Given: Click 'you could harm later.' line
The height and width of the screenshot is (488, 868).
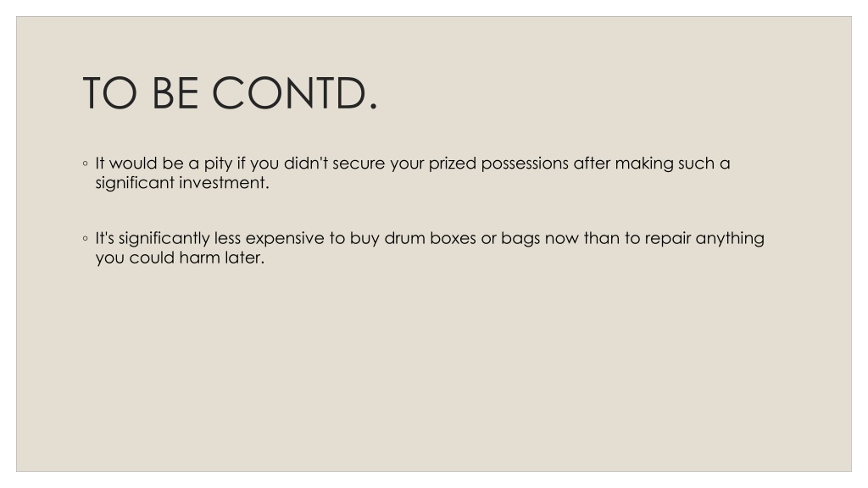Looking at the screenshot, I should (180, 258).
